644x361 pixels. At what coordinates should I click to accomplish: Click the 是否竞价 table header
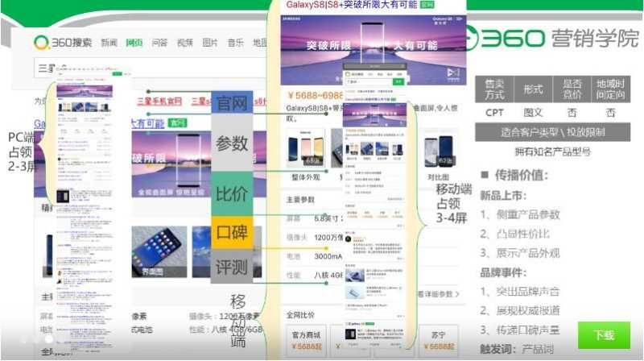pos(572,89)
